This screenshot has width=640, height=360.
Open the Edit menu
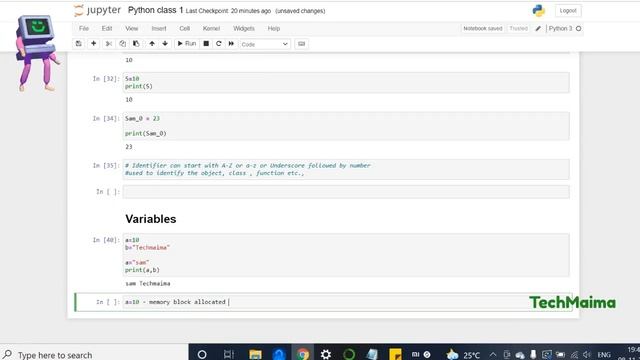(107, 29)
